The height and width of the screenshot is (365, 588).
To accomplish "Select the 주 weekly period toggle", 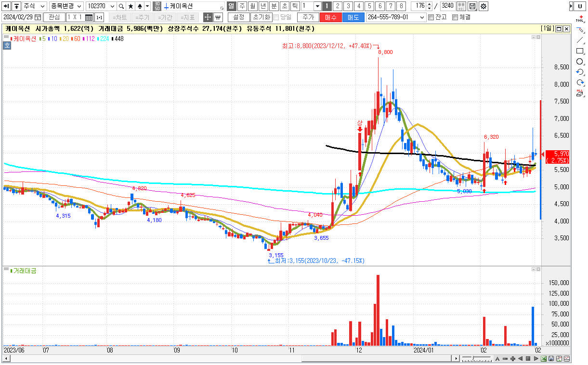I will 242,6.
